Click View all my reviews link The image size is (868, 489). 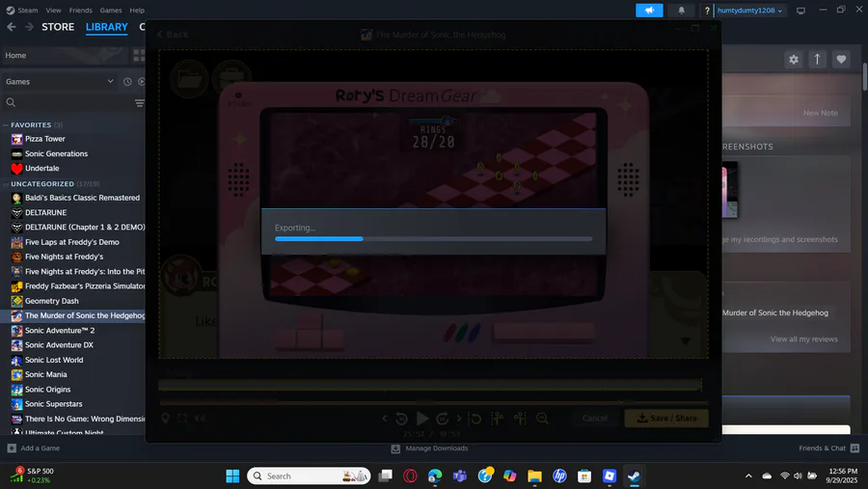tap(803, 339)
